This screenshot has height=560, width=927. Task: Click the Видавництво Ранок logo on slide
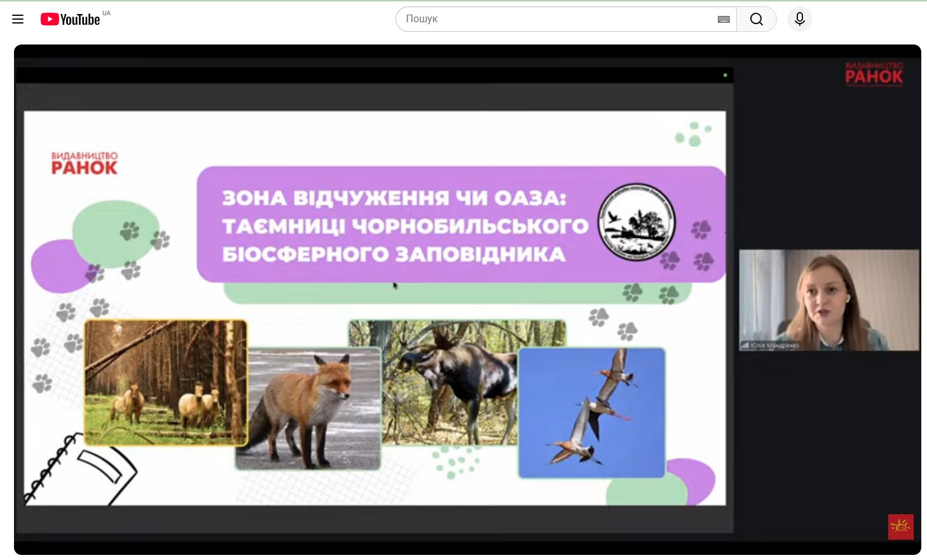pos(85,163)
